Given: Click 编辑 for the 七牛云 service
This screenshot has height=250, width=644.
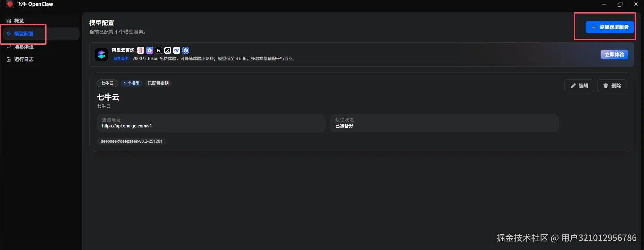Looking at the screenshot, I should [579, 86].
